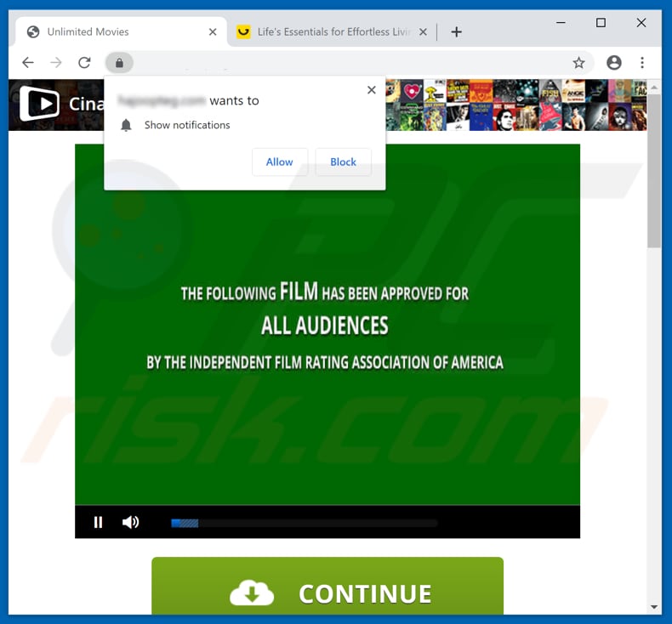The width and height of the screenshot is (672, 624).
Task: Bookmark this page with the star icon
Action: point(578,63)
